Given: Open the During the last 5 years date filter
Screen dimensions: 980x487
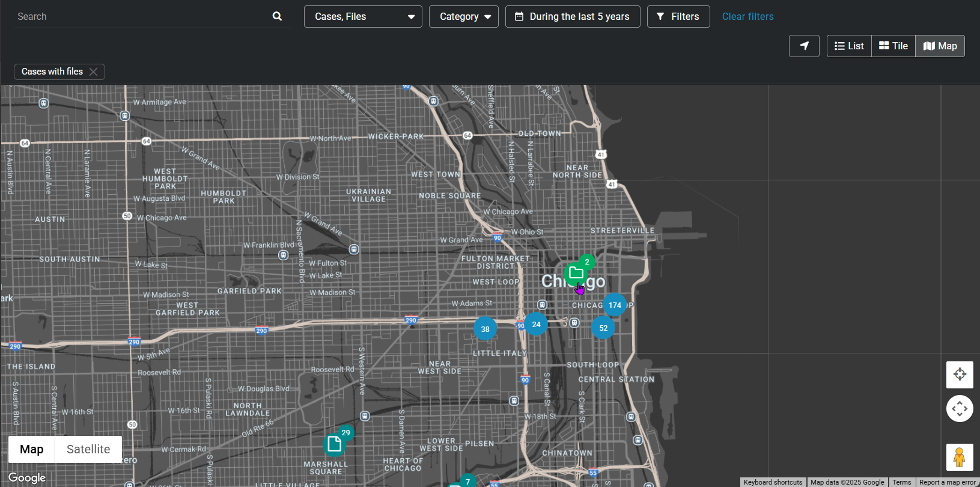Looking at the screenshot, I should coord(573,16).
